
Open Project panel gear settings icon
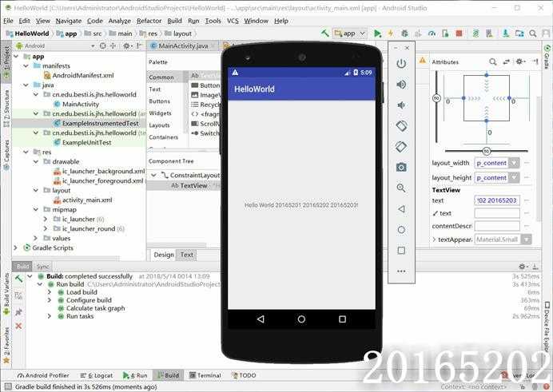[x=126, y=46]
